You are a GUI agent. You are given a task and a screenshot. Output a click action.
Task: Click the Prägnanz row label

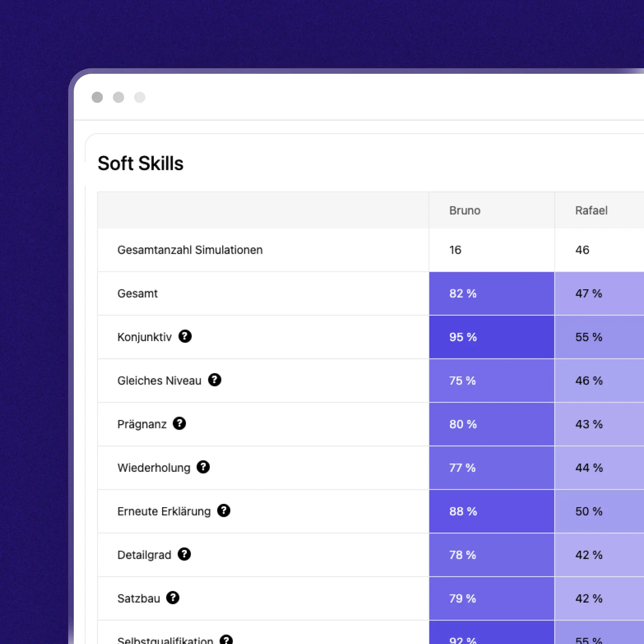pyautogui.click(x=142, y=424)
